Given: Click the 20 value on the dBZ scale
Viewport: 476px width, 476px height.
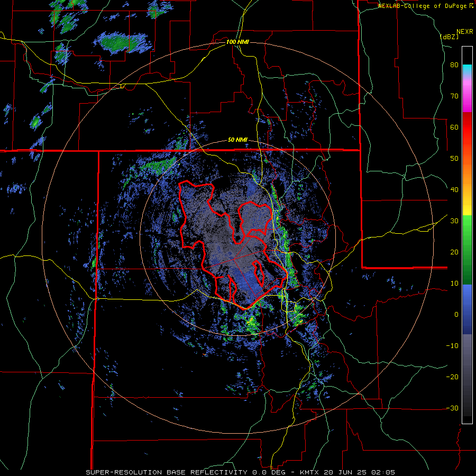Looking at the screenshot, I should [454, 252].
